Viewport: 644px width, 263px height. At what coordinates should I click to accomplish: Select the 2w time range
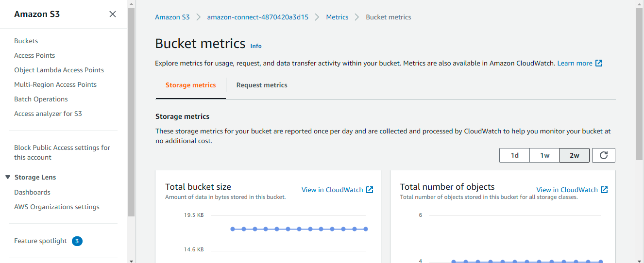pyautogui.click(x=575, y=155)
